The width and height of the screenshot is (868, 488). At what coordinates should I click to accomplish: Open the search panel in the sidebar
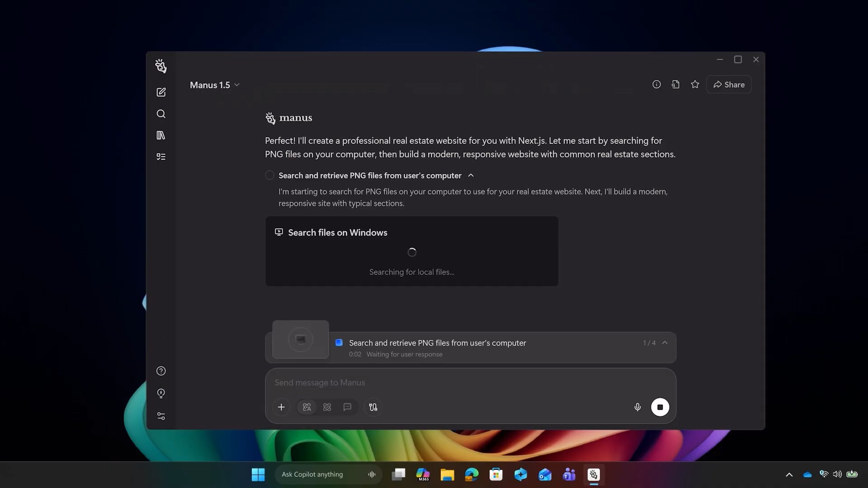click(161, 113)
